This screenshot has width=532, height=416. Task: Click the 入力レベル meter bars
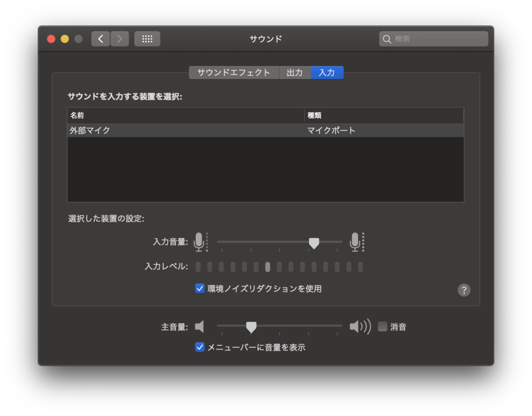click(279, 267)
